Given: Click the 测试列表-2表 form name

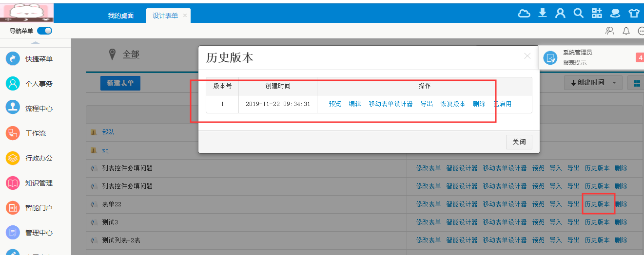Looking at the screenshot, I should (121, 240).
